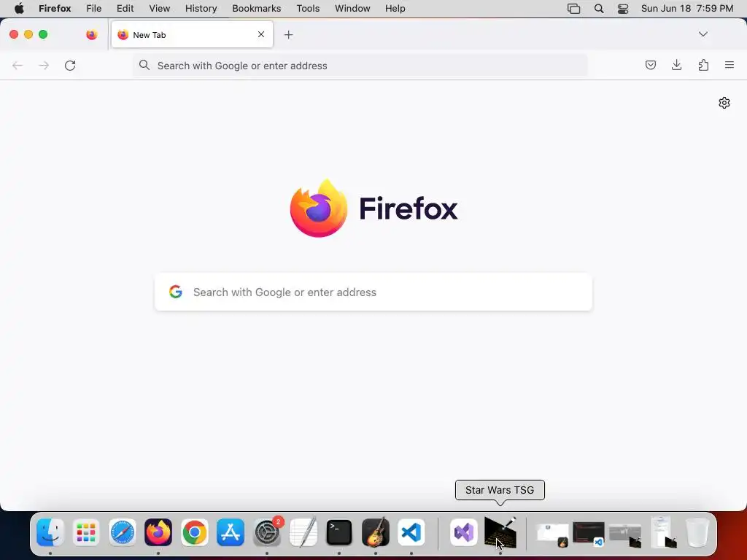Open the Save to Pocket button
Screen dimensions: 747x560
tap(650, 65)
